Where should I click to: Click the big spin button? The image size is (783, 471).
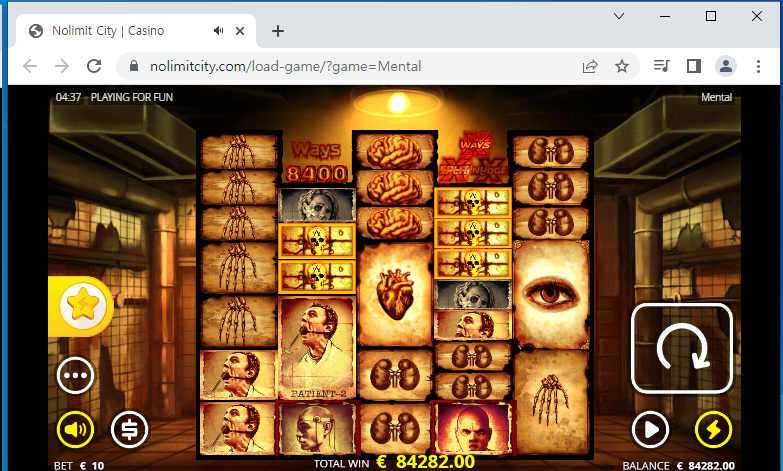(682, 348)
